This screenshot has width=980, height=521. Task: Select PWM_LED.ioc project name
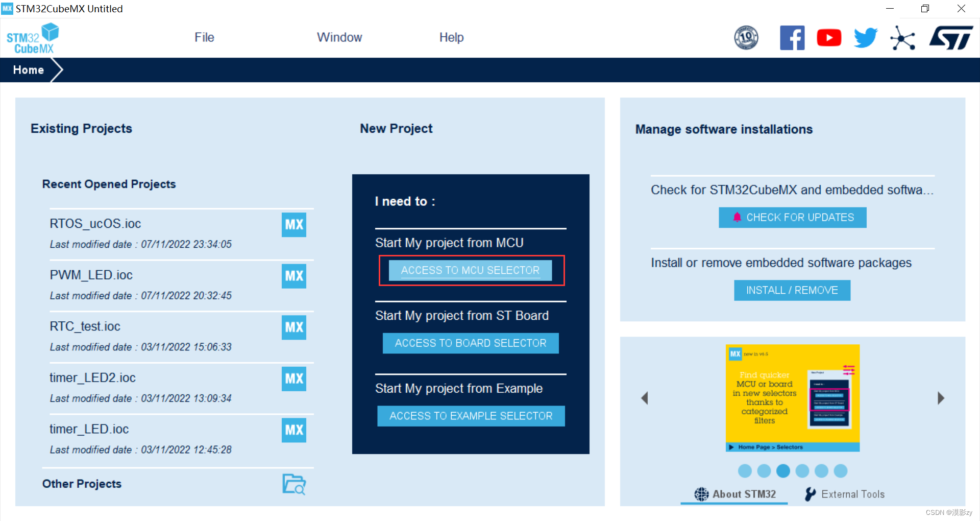click(x=91, y=275)
